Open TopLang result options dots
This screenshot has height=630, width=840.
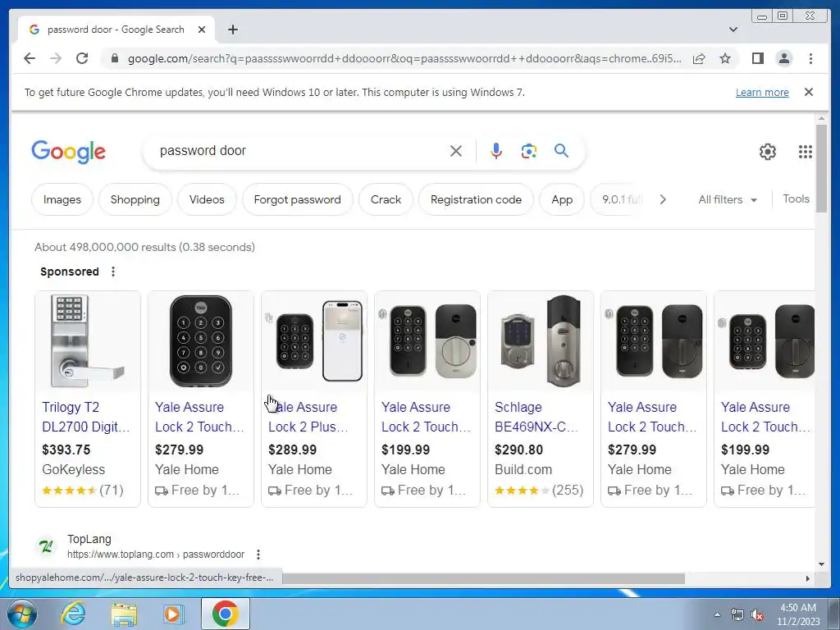pos(258,555)
